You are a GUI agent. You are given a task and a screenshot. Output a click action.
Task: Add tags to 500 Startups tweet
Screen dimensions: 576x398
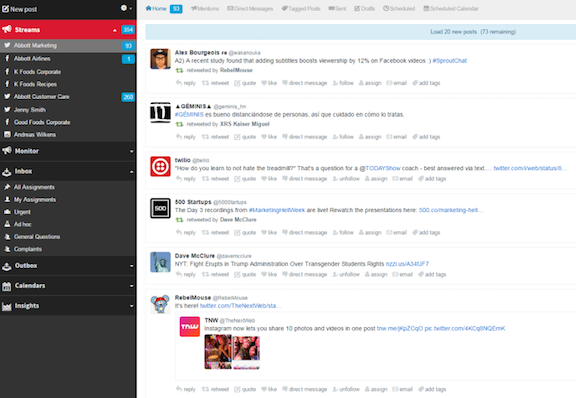pyautogui.click(x=426, y=233)
